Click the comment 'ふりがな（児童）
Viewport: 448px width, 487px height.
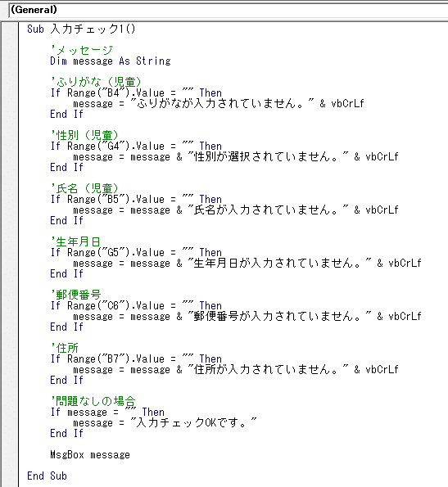pyautogui.click(x=96, y=82)
